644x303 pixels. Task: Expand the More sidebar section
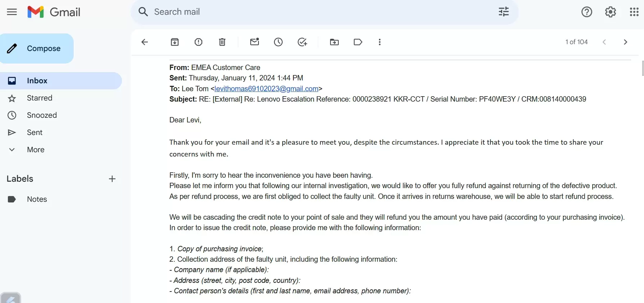(35, 150)
